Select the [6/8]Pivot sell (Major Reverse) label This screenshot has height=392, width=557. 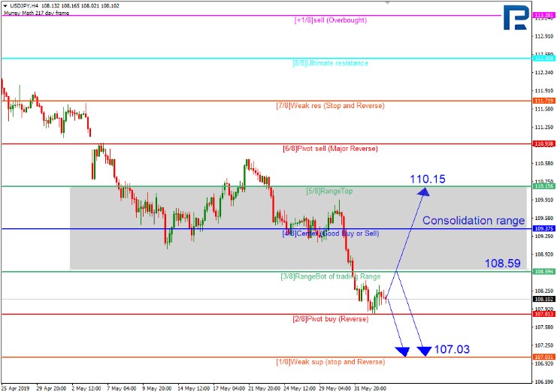pos(330,149)
